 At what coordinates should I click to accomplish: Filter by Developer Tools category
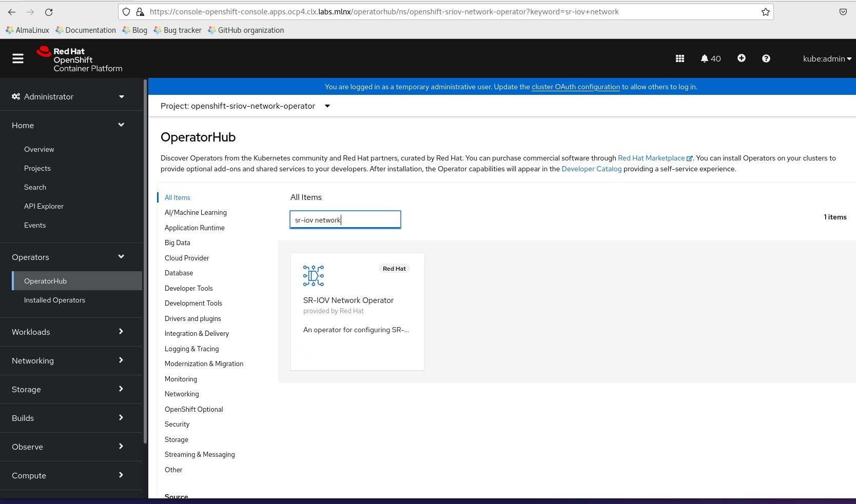188,288
